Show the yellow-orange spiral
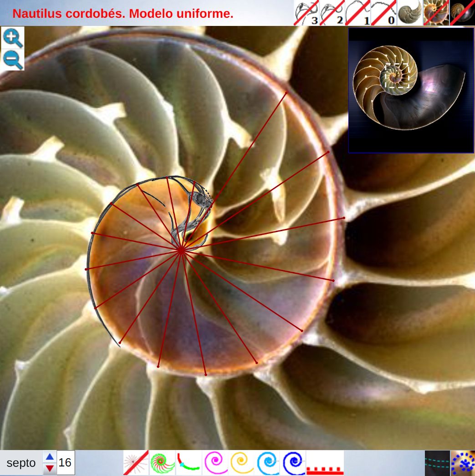The image size is (475, 476). [242, 463]
